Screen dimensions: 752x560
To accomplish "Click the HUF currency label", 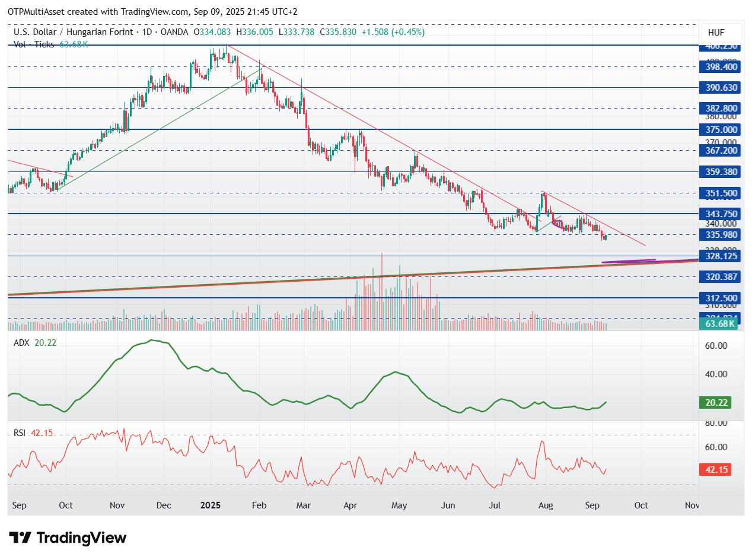I will click(721, 33).
